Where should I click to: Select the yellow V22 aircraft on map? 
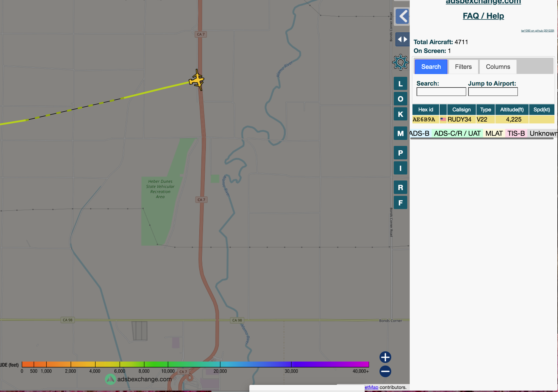coord(197,80)
